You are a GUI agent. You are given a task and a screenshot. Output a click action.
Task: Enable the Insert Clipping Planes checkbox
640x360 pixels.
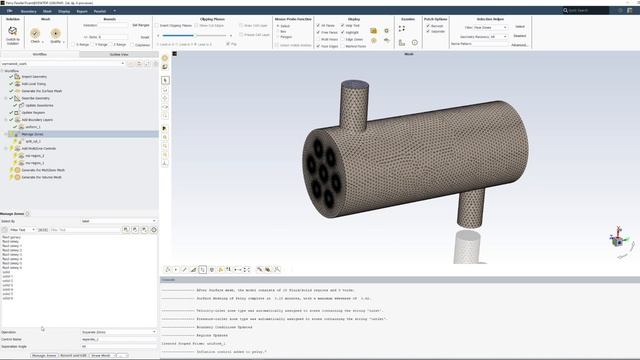point(157,25)
